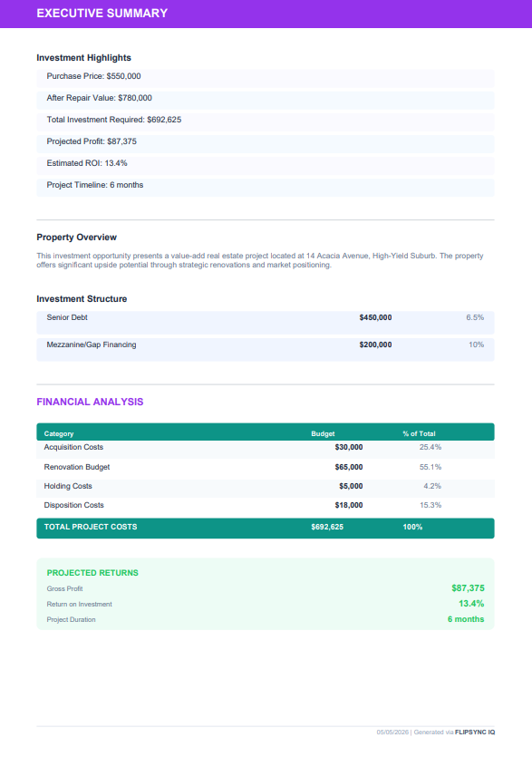Click the Property Overview heading

coord(77,237)
